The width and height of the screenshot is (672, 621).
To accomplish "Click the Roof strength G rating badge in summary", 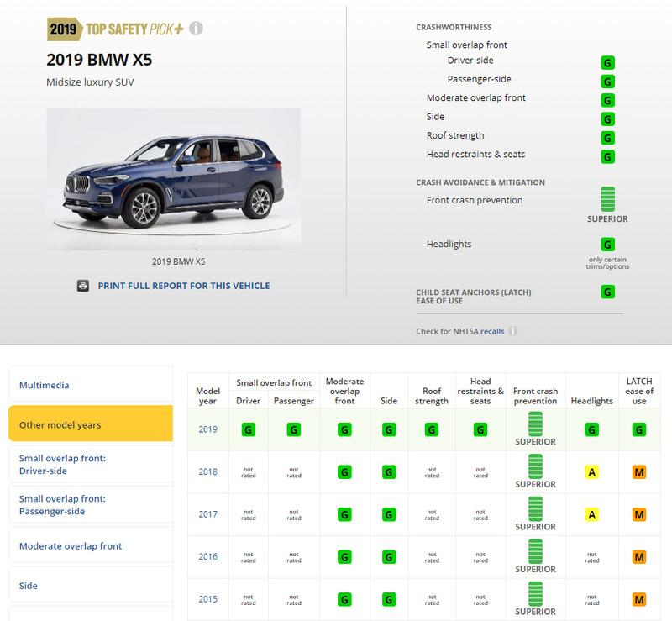I will click(x=607, y=138).
